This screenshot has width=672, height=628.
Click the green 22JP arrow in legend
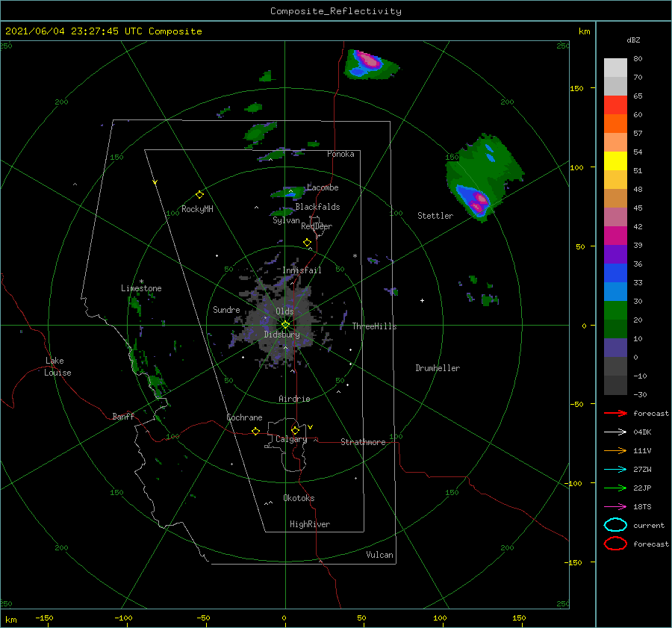click(615, 488)
